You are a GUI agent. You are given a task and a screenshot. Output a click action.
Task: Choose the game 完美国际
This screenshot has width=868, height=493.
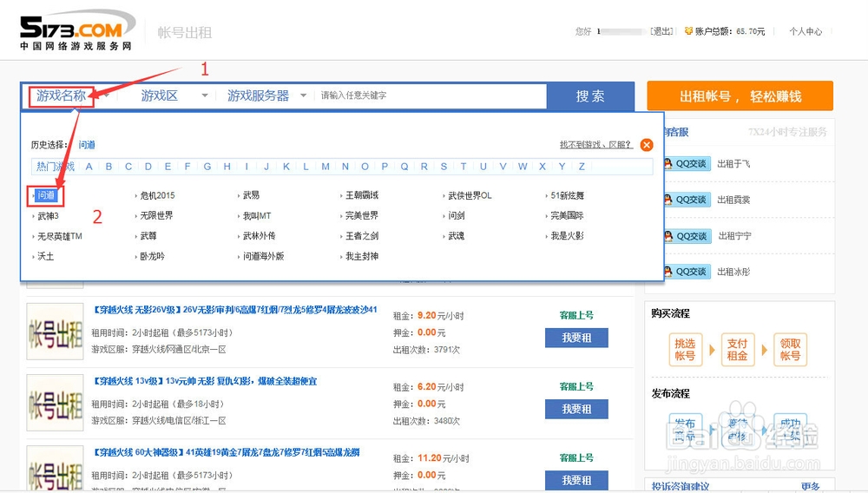[x=567, y=215]
